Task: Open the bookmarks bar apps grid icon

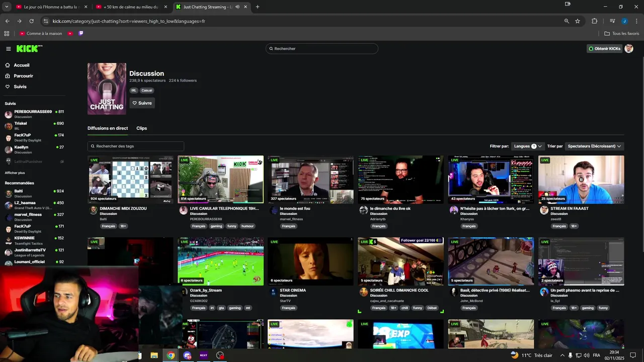Action: coord(7,34)
